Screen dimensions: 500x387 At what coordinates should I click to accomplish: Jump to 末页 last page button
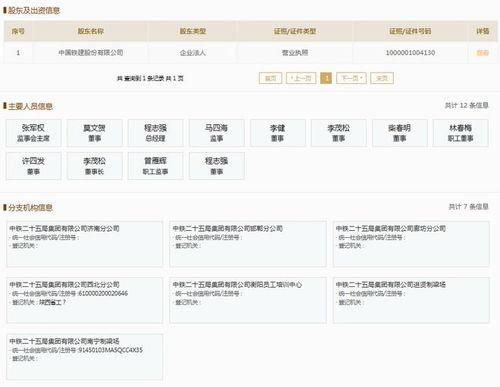click(x=382, y=78)
